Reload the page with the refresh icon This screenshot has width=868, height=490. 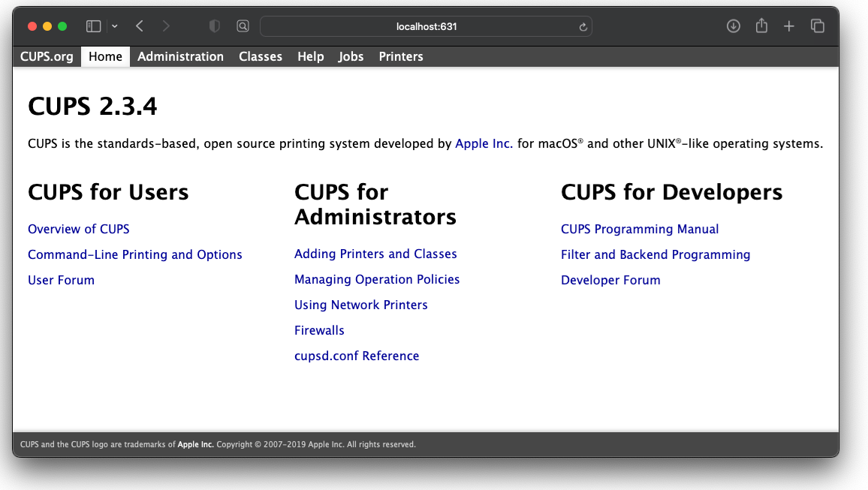coord(583,27)
